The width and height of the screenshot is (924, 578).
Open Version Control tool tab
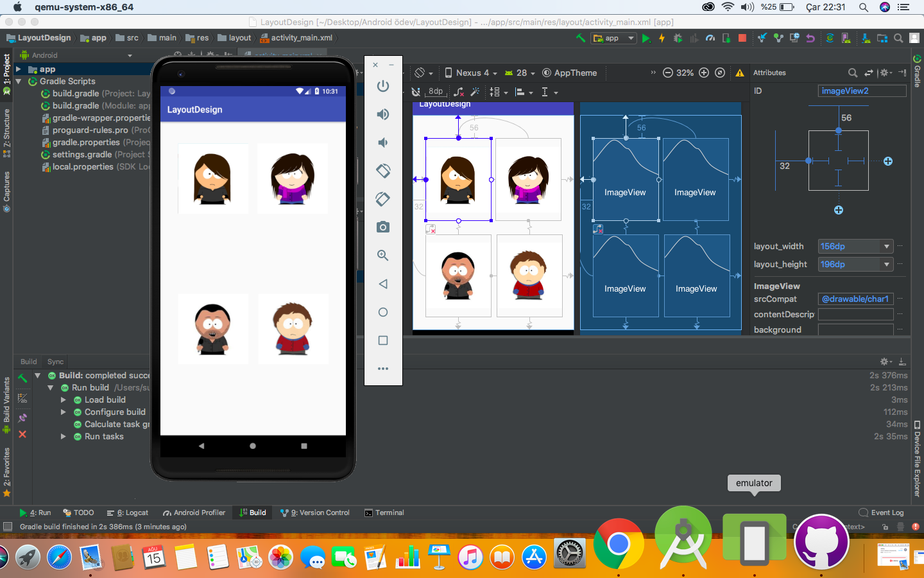(x=315, y=512)
